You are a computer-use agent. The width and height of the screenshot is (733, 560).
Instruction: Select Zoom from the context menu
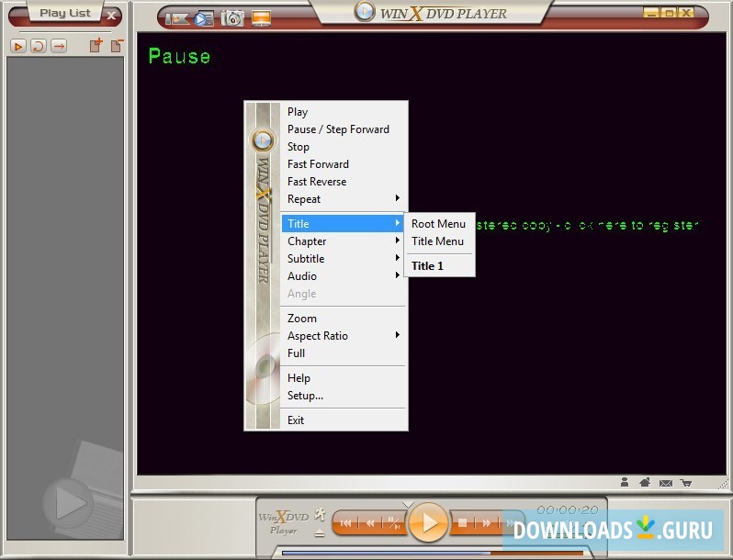point(344,319)
